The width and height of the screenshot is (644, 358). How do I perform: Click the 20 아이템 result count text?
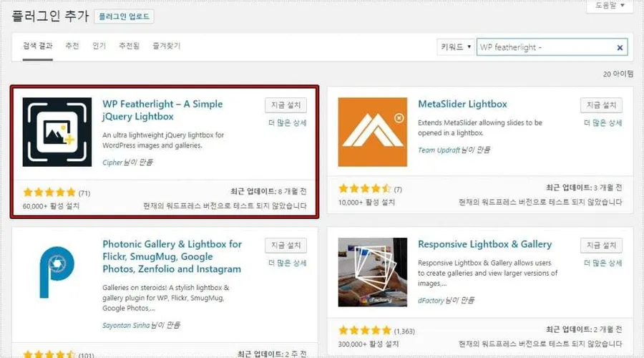pyautogui.click(x=618, y=74)
